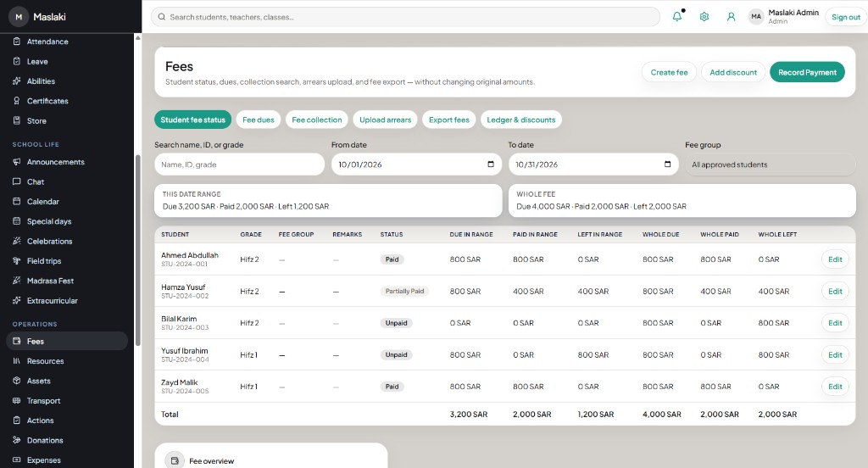The width and height of the screenshot is (868, 468).
Task: Click the WHOLE FEE summary card
Action: click(682, 200)
